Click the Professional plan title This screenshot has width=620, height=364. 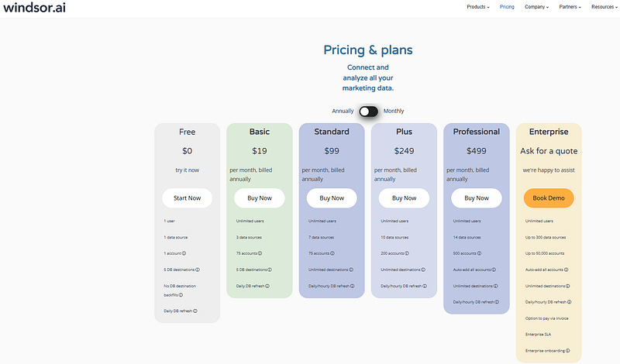[x=477, y=132]
